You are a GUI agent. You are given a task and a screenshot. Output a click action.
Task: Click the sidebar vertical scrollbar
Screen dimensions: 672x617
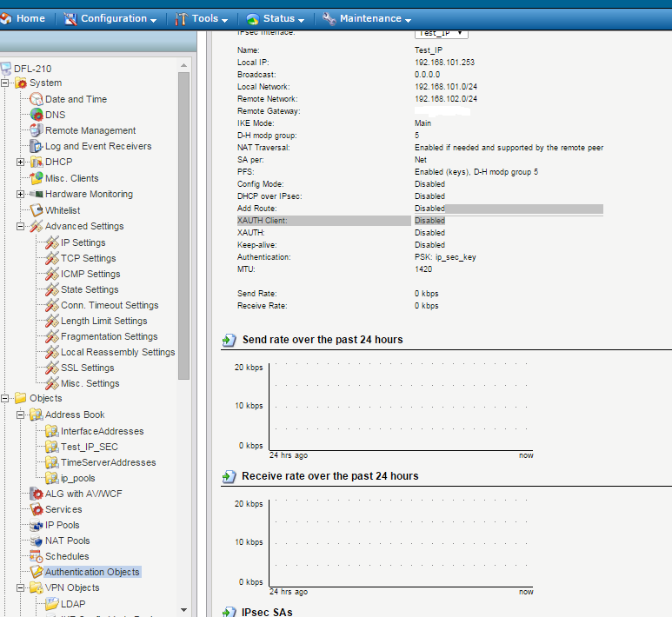(x=183, y=217)
